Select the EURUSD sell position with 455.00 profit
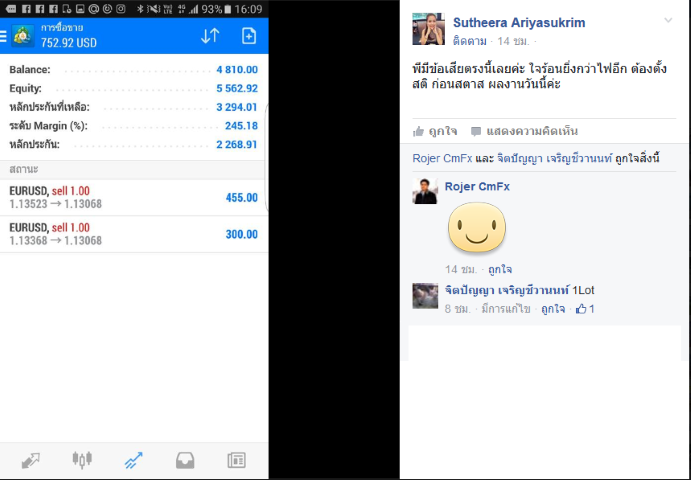Viewport: 691px width, 480px height. click(133, 197)
